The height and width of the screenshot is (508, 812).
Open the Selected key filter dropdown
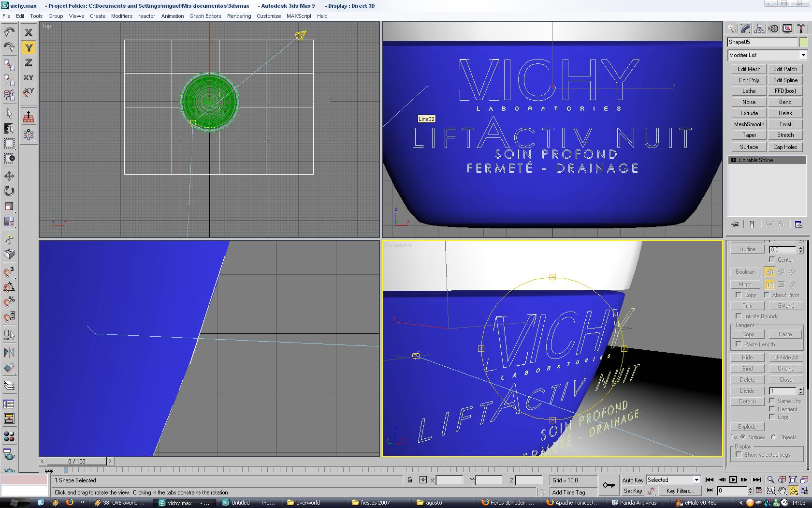click(x=673, y=480)
